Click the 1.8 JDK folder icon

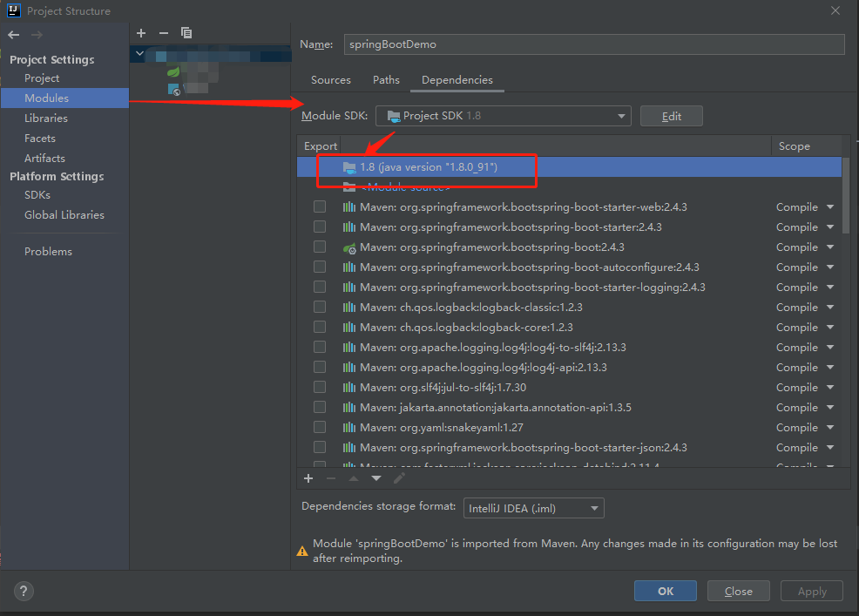click(349, 167)
